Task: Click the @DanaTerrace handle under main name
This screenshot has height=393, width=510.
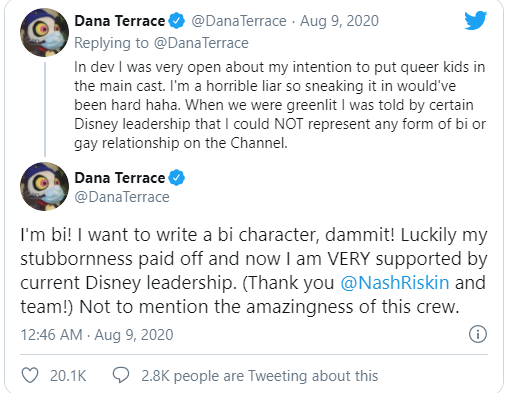Action: click(122, 197)
